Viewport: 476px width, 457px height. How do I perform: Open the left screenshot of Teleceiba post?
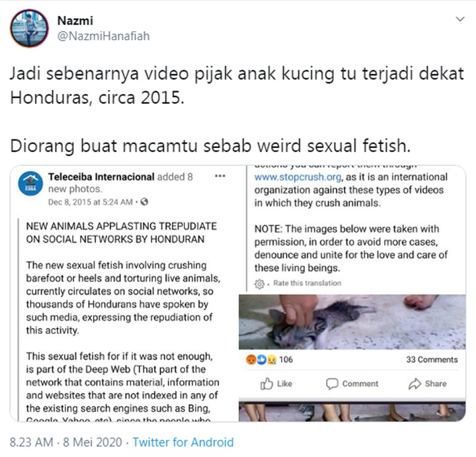tap(124, 294)
